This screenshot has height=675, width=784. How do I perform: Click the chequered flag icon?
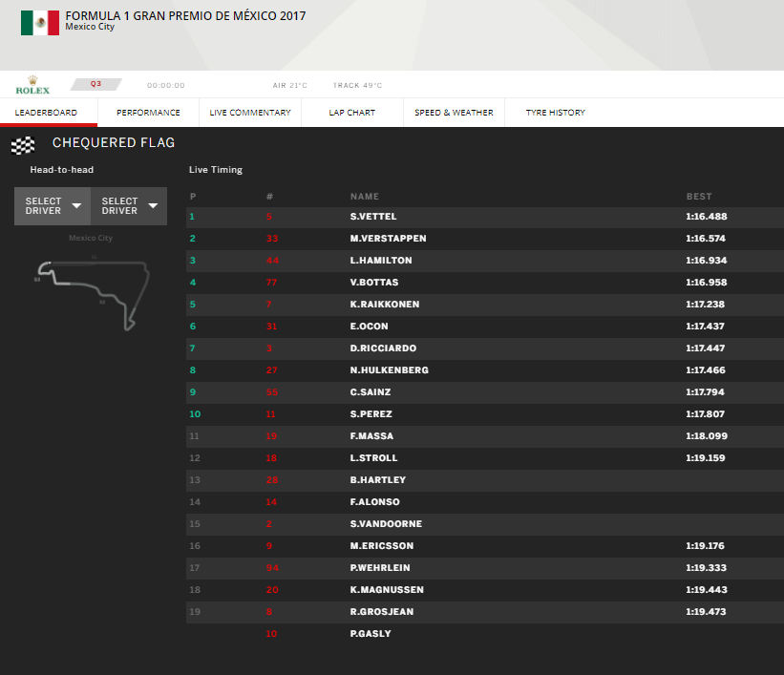tap(23, 145)
